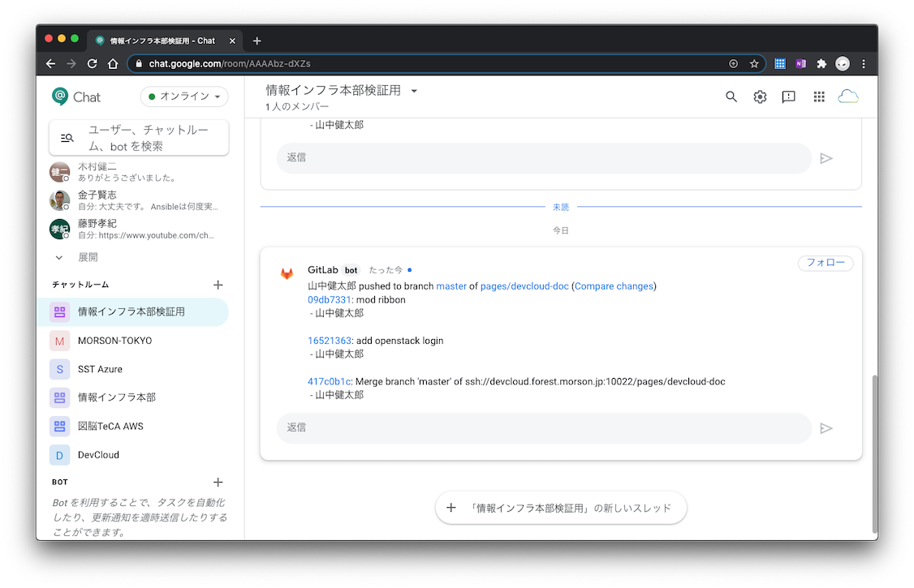Open the Google apps grid icon
This screenshot has height=588, width=914.
[x=819, y=97]
